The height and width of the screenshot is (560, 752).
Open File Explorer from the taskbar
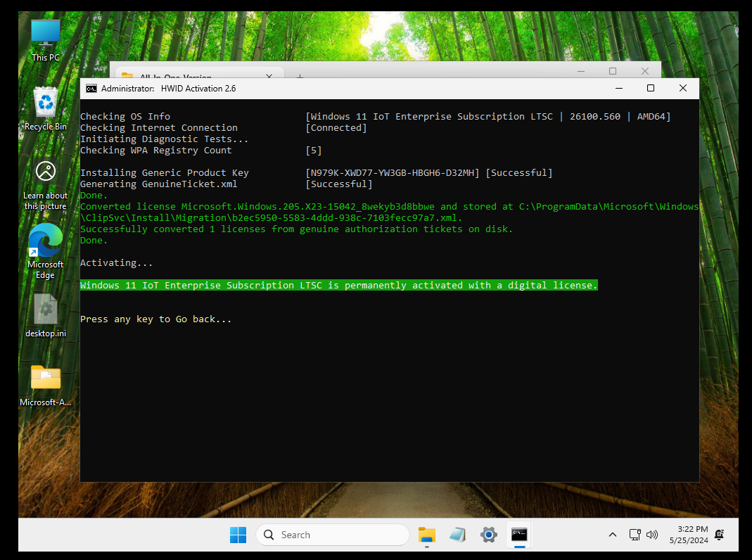(x=426, y=535)
